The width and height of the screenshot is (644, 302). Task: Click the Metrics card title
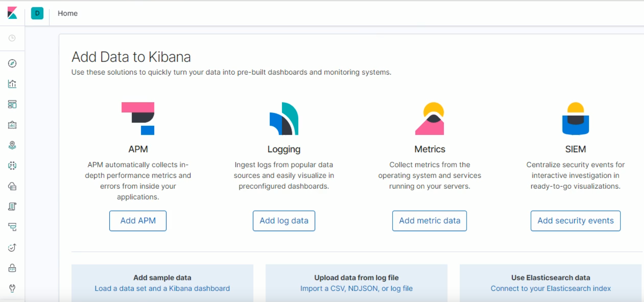(430, 149)
